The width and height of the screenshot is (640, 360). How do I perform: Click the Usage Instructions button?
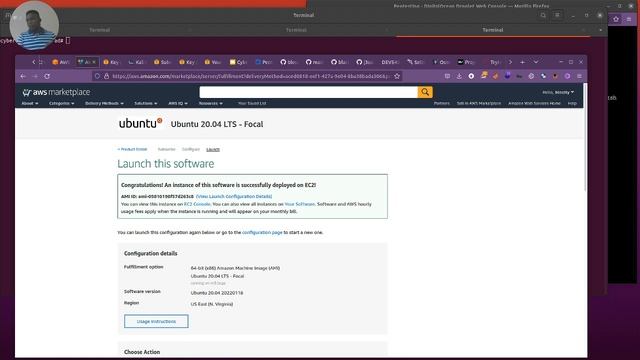pyautogui.click(x=156, y=321)
